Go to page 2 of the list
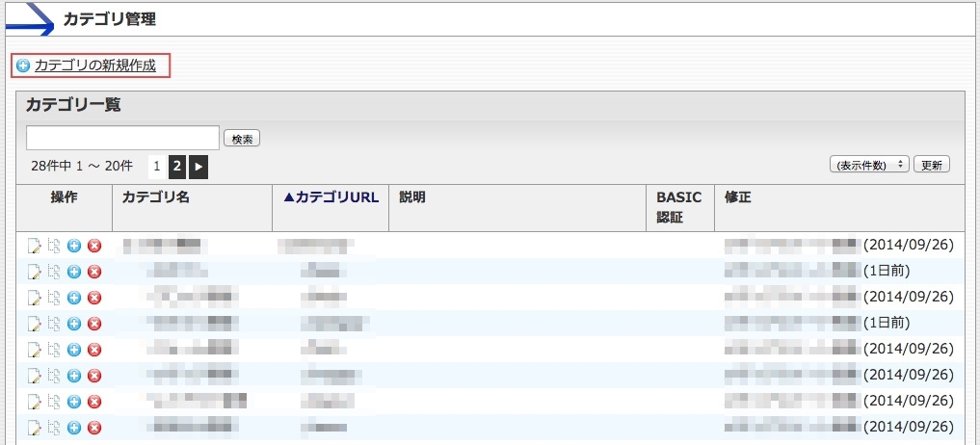This screenshot has height=445, width=980. tap(177, 167)
